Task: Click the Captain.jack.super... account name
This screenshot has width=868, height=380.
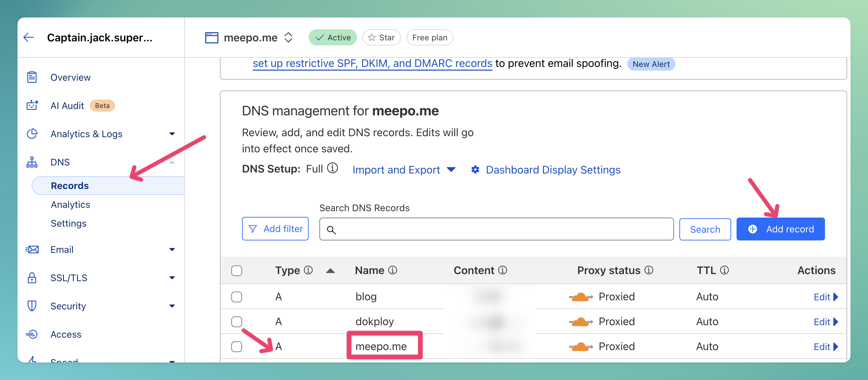Action: pyautogui.click(x=100, y=37)
